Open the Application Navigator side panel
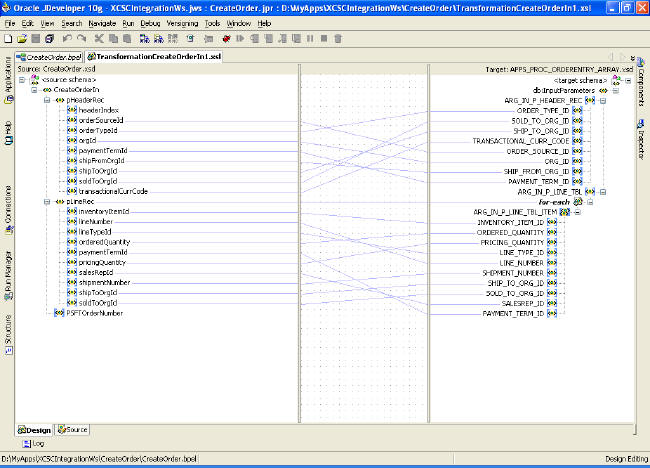The height and width of the screenshot is (468, 650). (x=8, y=76)
